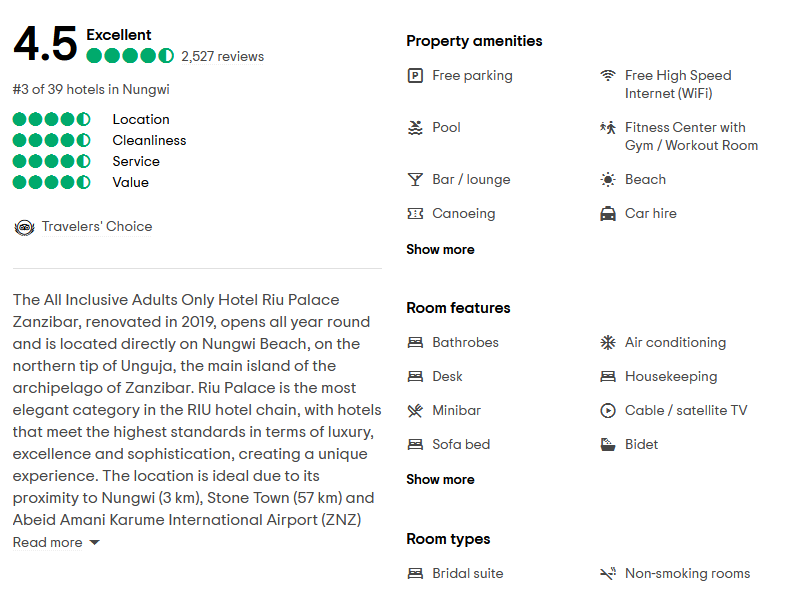Click the Beach sun icon
786x593 pixels.
click(x=607, y=180)
